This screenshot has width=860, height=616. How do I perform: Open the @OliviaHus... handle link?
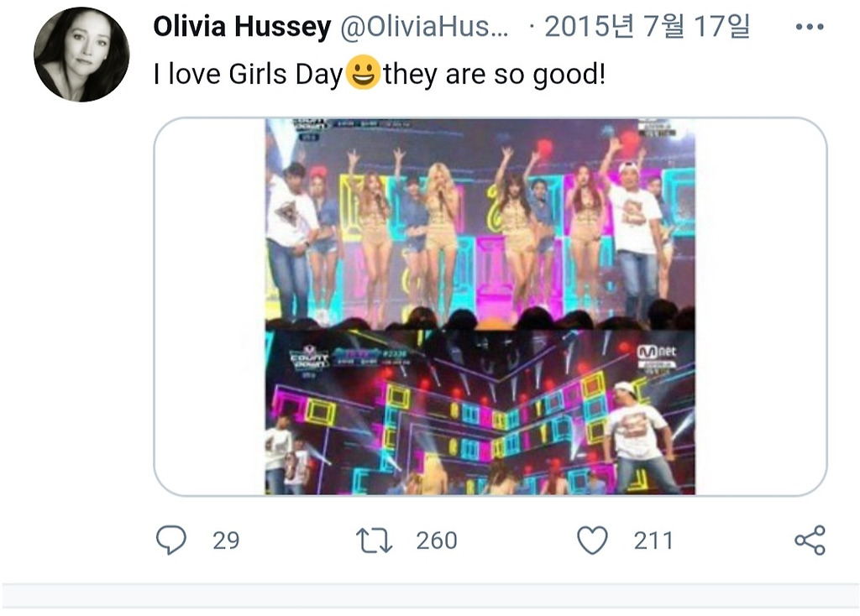[x=424, y=28]
